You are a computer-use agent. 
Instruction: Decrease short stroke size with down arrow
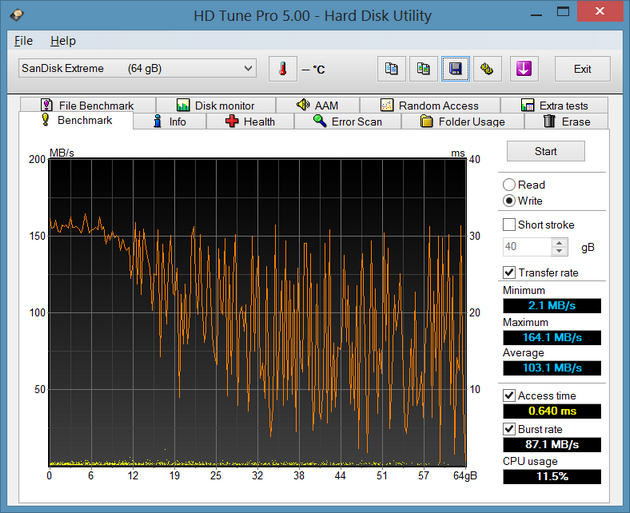[x=559, y=251]
